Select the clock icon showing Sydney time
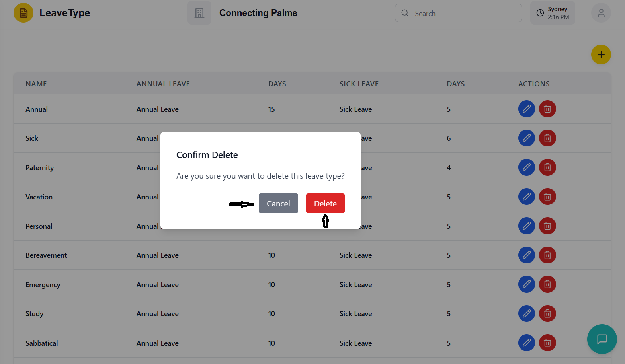 540,12
